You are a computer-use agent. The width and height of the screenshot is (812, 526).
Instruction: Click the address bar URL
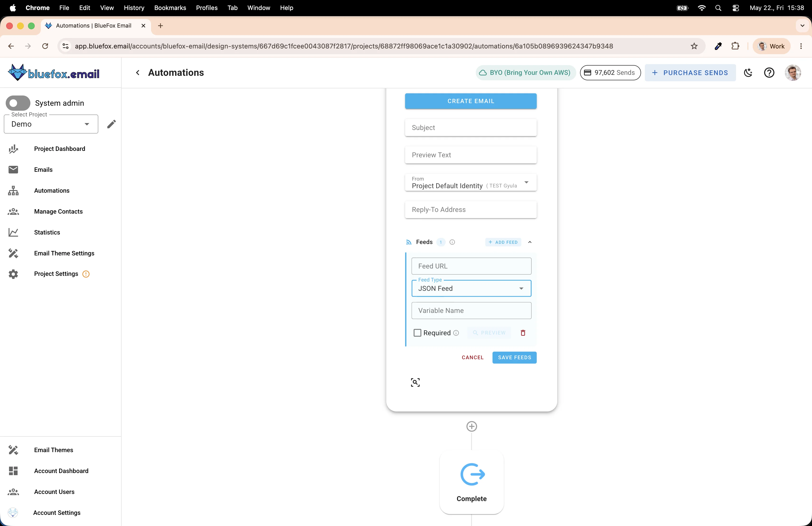[344, 46]
